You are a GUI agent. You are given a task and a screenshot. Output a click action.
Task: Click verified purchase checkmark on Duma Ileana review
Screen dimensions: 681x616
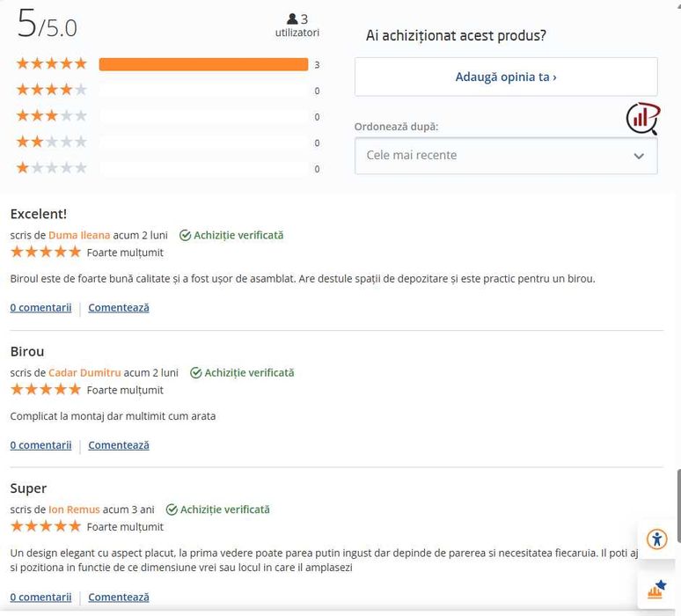(x=185, y=236)
